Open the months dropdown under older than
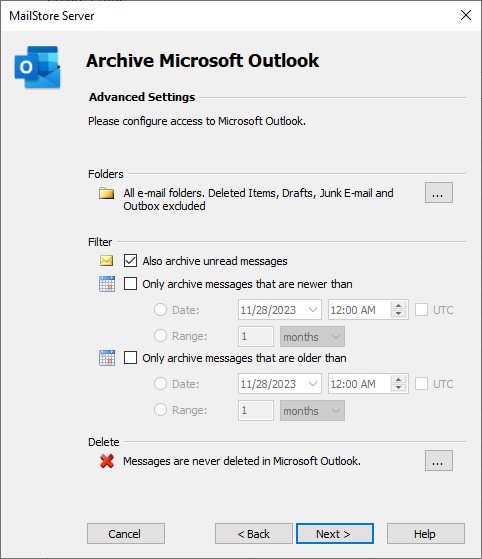Image resolution: width=482 pixels, height=559 pixels. click(312, 411)
